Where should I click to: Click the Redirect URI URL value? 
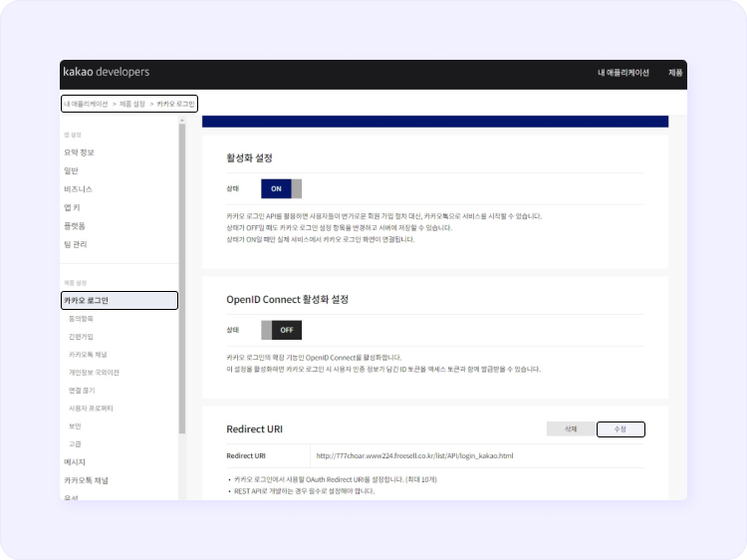pyautogui.click(x=414, y=455)
